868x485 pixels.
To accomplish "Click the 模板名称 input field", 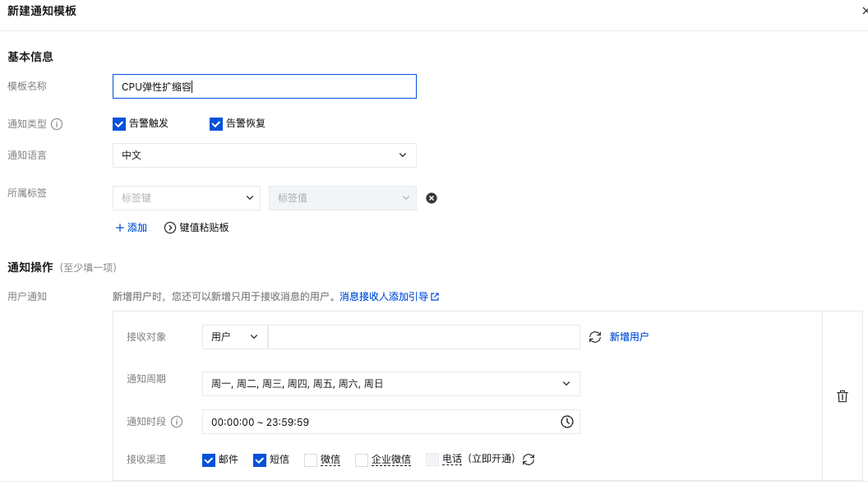I will point(264,86).
